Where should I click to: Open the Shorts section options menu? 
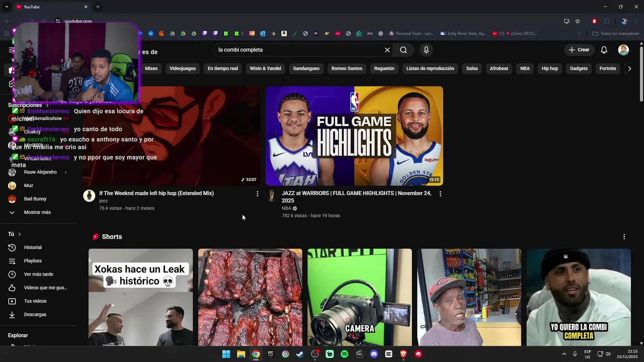coord(624,237)
